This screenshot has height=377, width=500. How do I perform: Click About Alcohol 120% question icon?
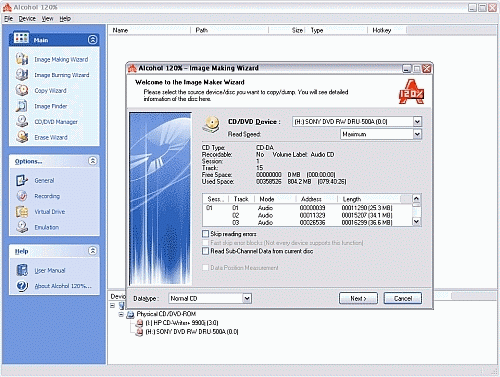pos(22,286)
